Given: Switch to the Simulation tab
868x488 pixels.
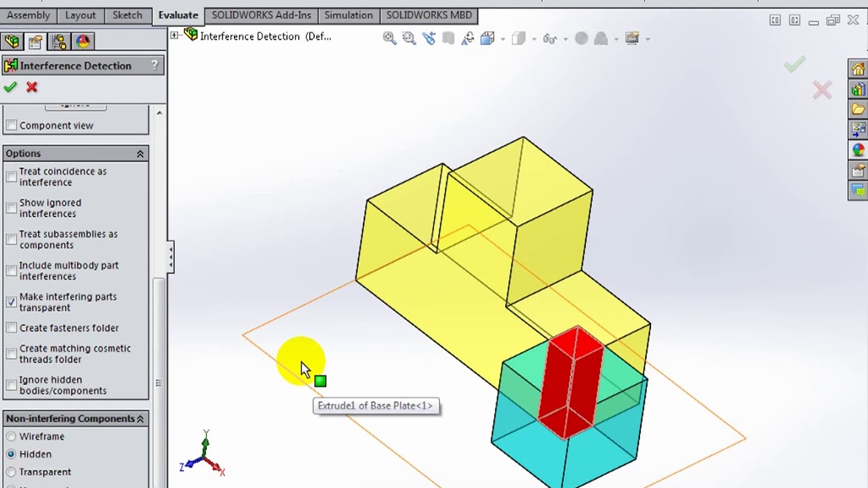Looking at the screenshot, I should click(x=349, y=15).
